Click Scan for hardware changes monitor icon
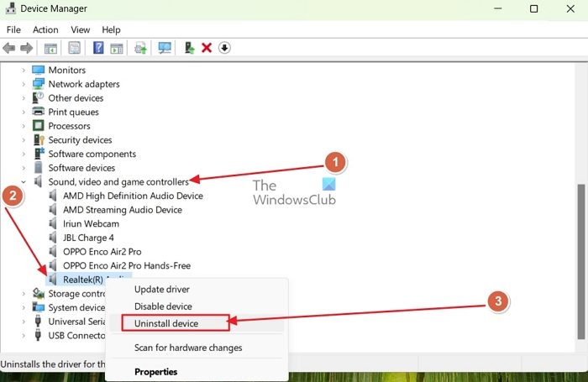Viewport: 588px width, 382px height. (x=165, y=48)
